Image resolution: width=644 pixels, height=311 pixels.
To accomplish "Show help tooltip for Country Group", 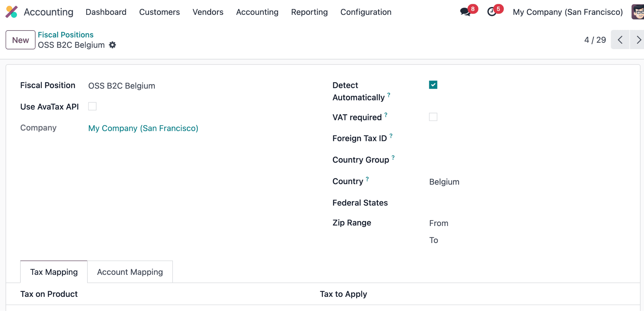I will tap(393, 157).
